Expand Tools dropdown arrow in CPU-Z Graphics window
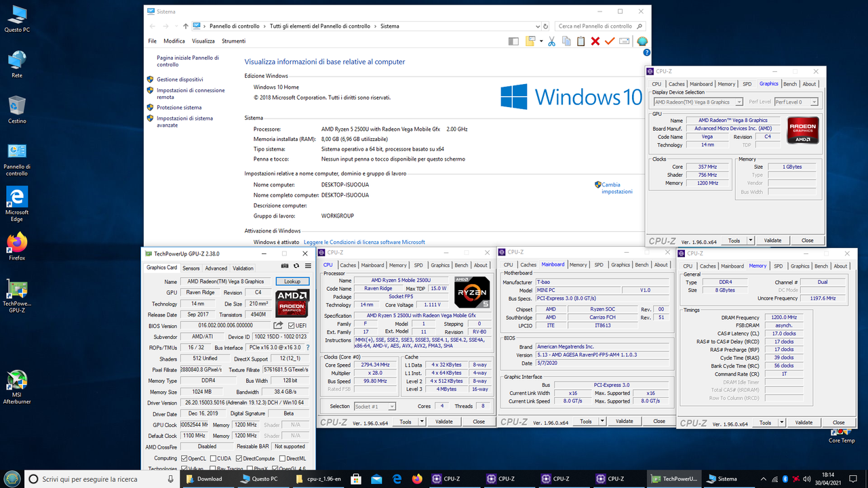Screen dimensions: 868x488 coord(752,240)
